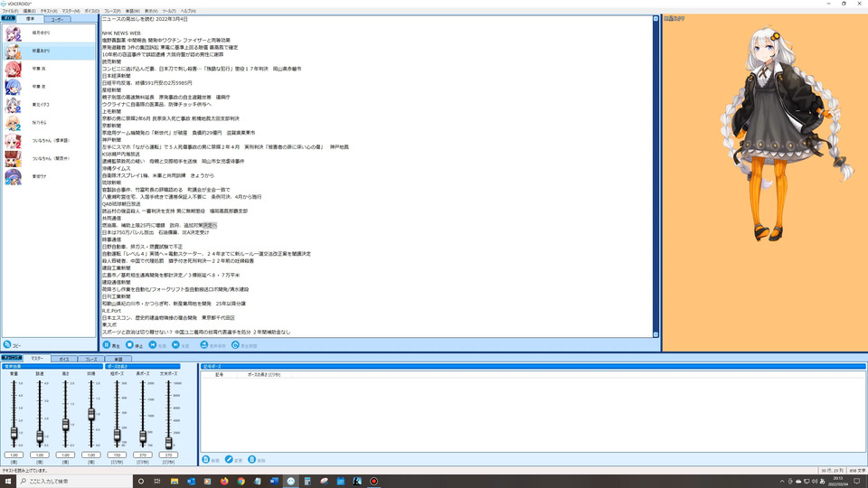
Task: Stop playback with the 停止 button
Action: (x=134, y=345)
